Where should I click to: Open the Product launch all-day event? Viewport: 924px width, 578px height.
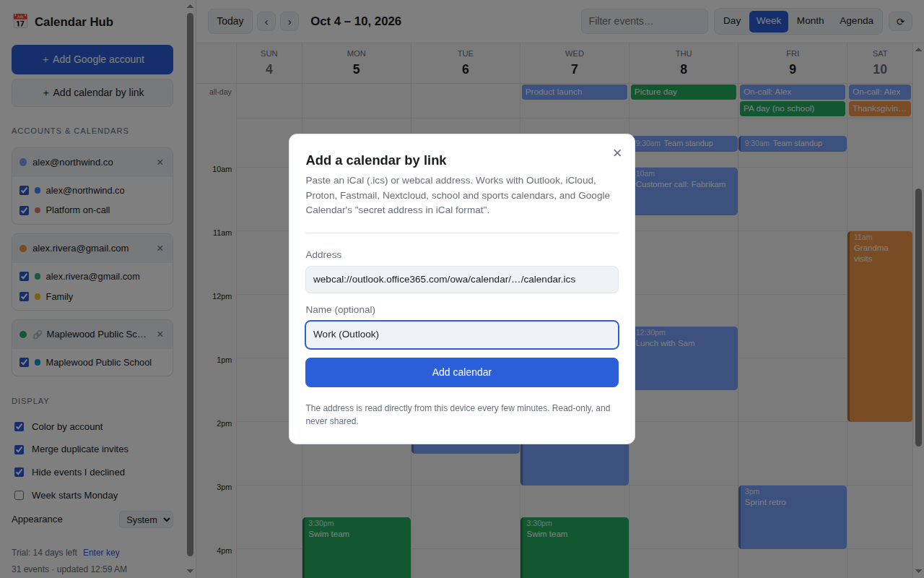[x=575, y=92]
